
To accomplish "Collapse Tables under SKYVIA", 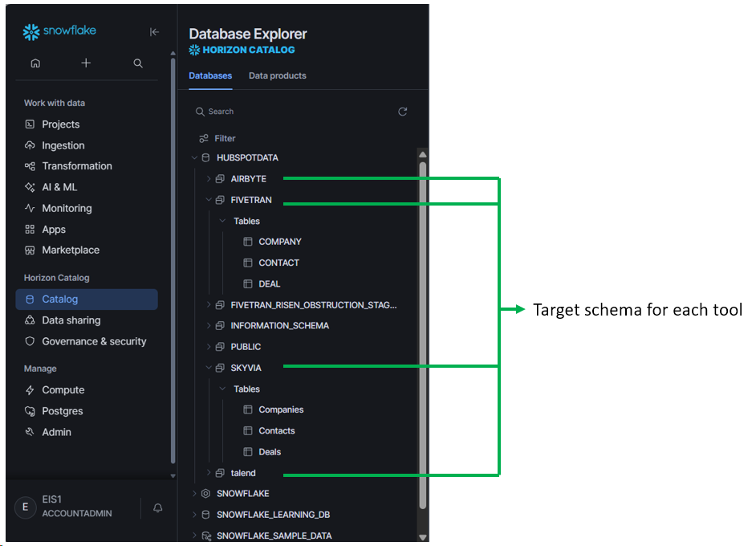I will [x=222, y=389].
